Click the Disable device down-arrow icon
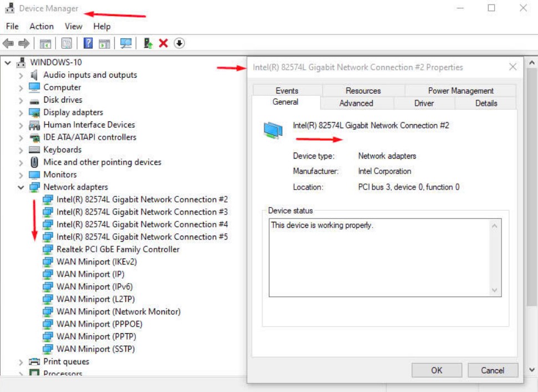538x392 pixels. [179, 43]
